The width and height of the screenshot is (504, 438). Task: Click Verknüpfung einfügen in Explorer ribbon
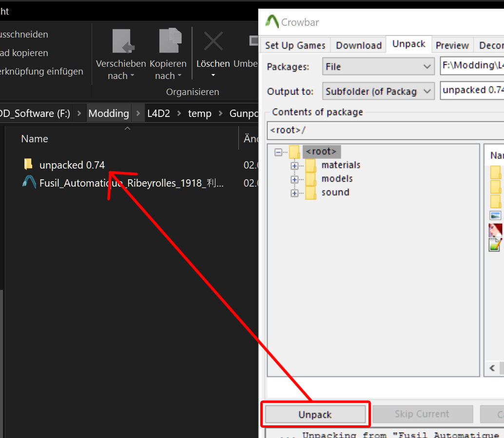(41, 71)
